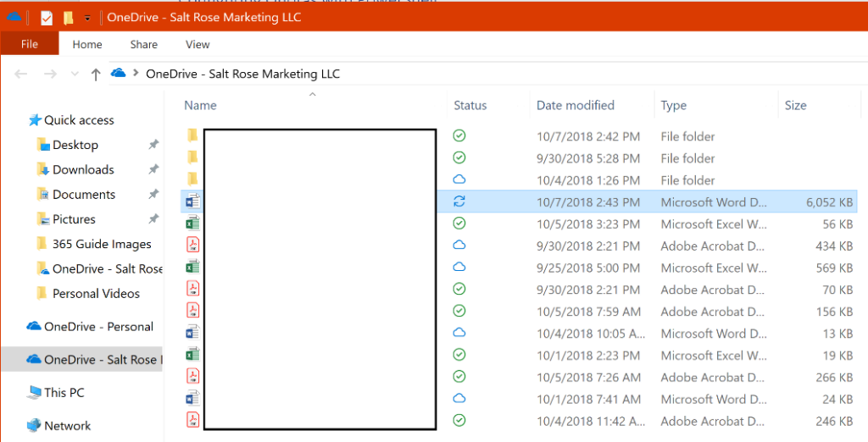Open the File ribbon tab
This screenshot has height=442, width=868.
30,44
